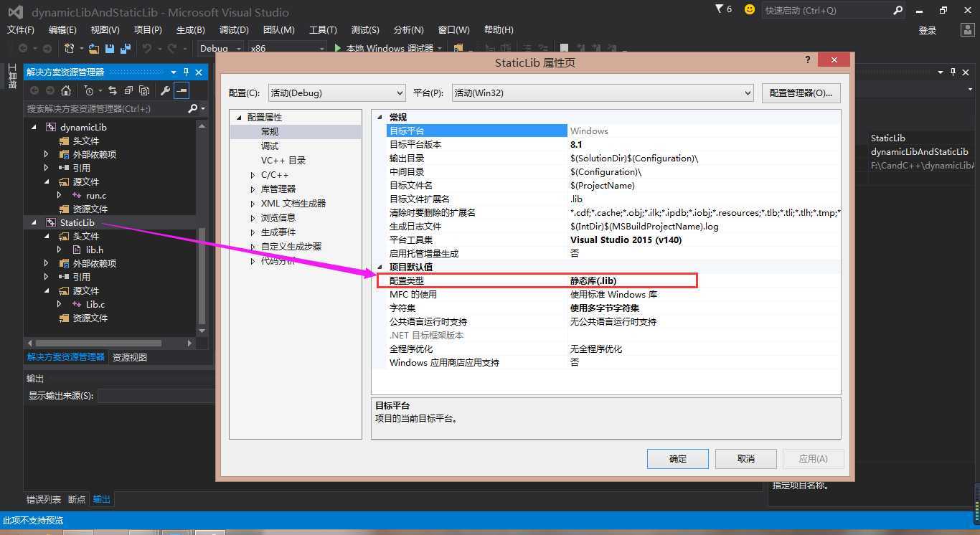This screenshot has width=980, height=535.
Task: Expand the 生成事件 node
Action: pyautogui.click(x=253, y=232)
